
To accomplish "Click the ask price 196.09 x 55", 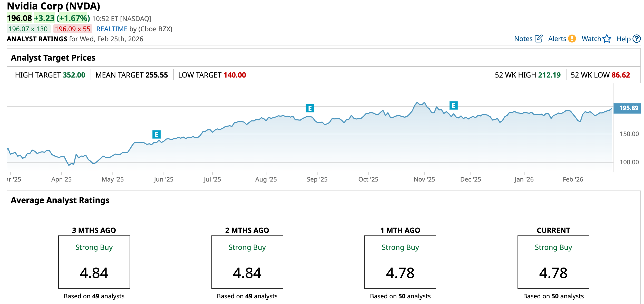I will (x=73, y=29).
